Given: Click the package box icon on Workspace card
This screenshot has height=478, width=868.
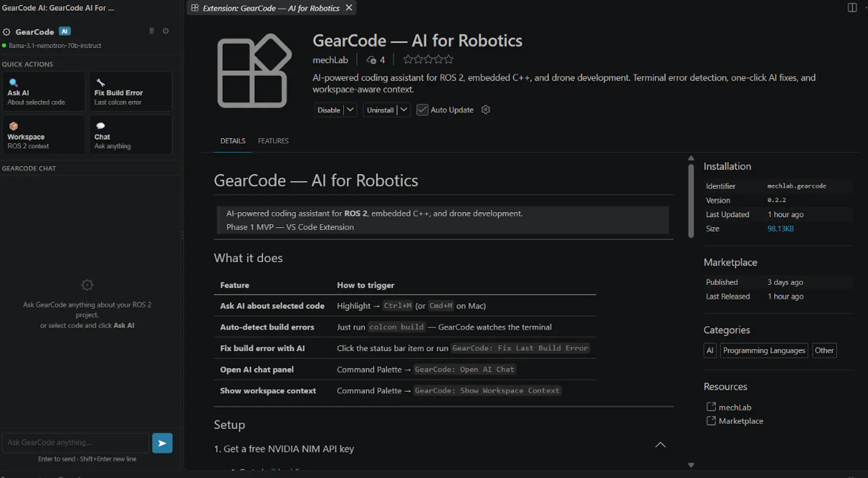Looking at the screenshot, I should 14,126.
